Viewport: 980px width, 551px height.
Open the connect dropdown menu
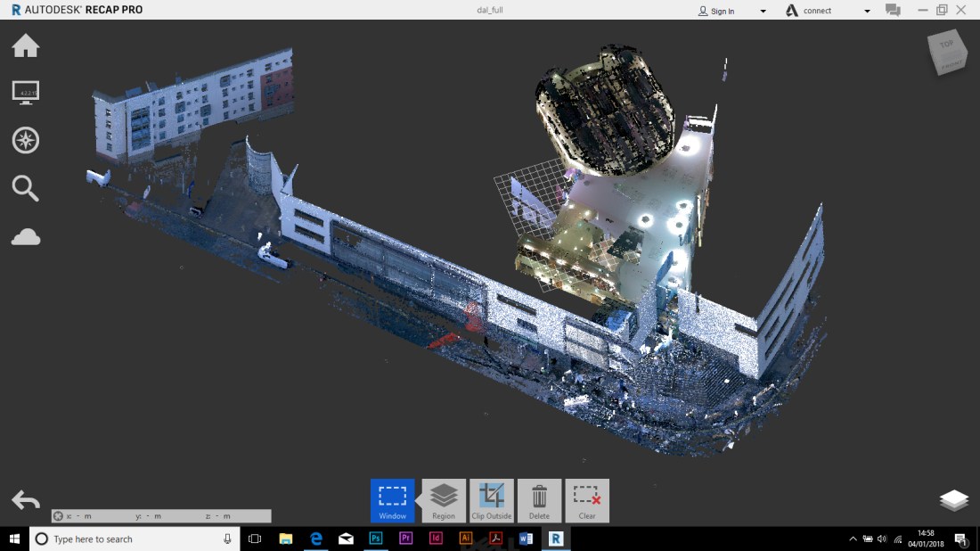click(866, 10)
